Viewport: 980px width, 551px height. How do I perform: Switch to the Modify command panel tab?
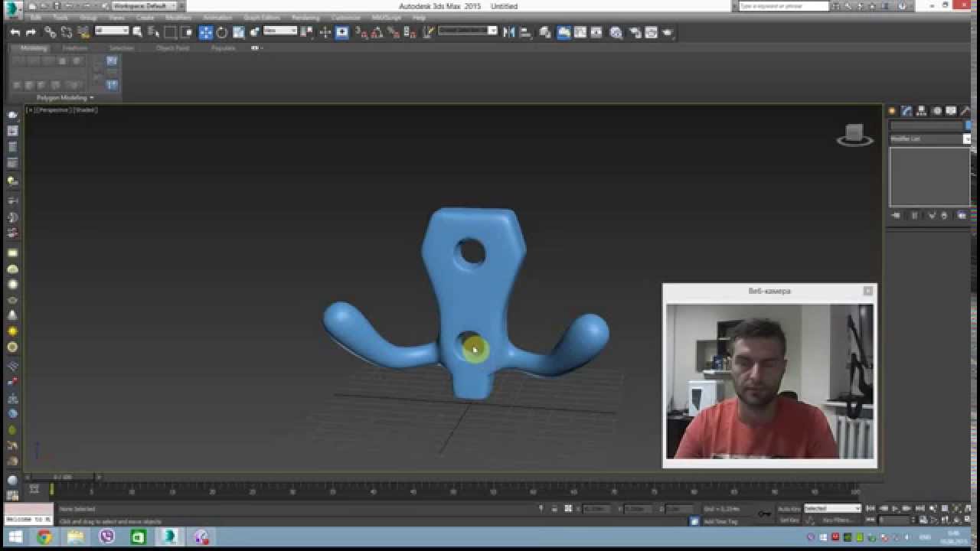(906, 111)
